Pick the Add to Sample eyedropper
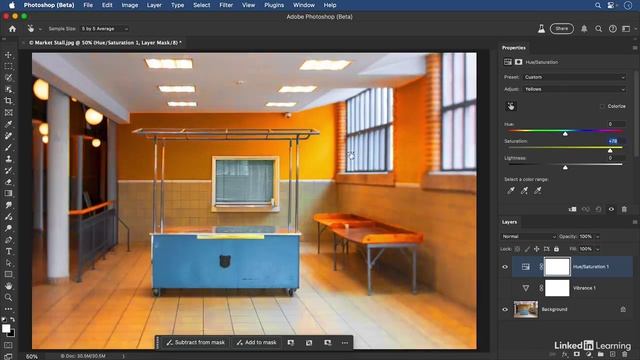This screenshot has height=360, width=640. coord(524,191)
